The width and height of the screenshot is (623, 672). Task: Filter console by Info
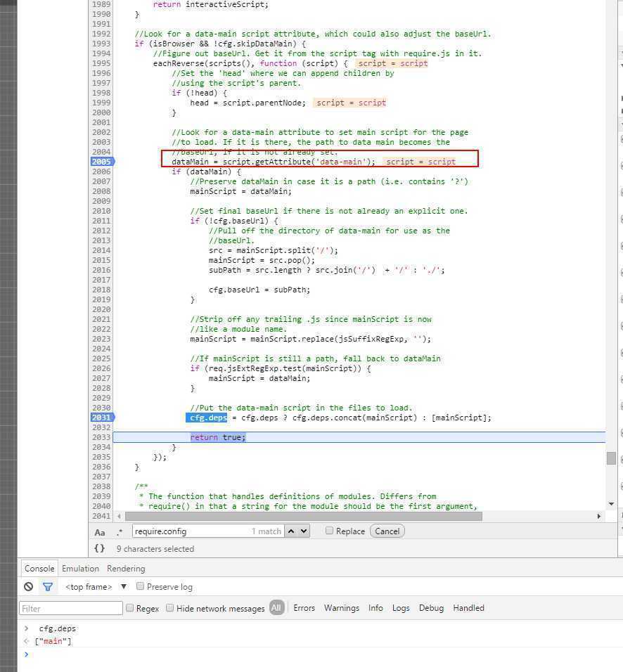click(375, 608)
